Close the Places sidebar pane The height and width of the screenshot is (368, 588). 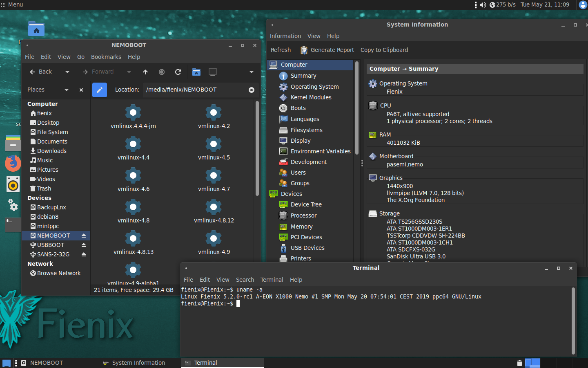pyautogui.click(x=81, y=90)
